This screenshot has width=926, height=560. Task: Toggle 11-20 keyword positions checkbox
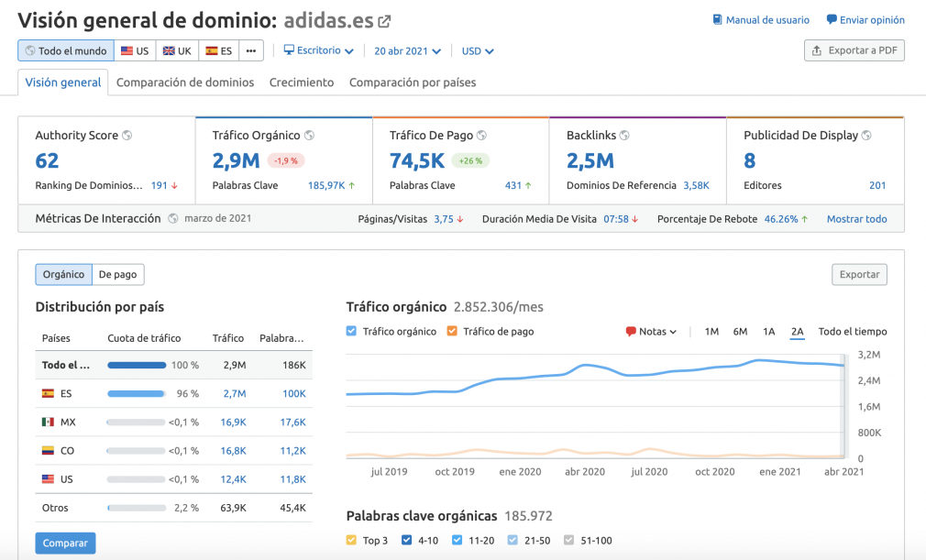(x=457, y=540)
